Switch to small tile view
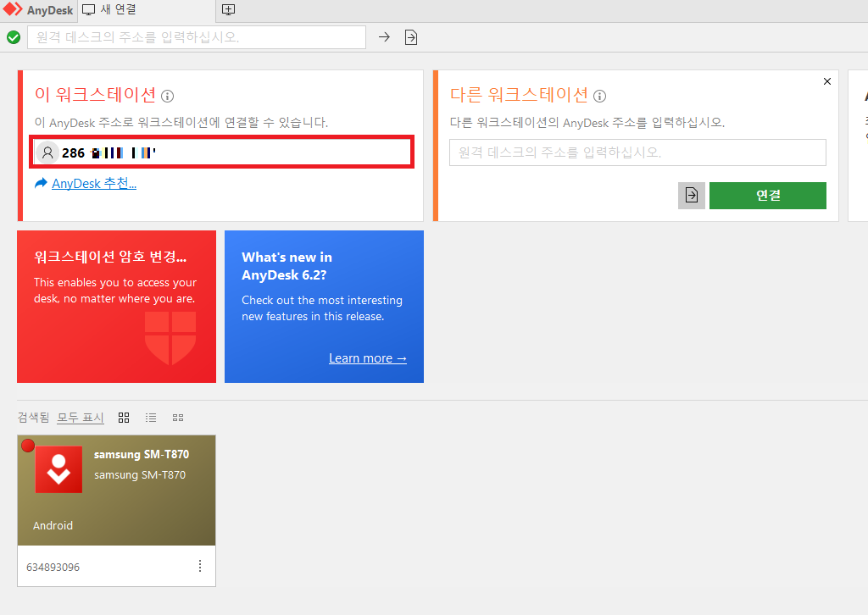Image resolution: width=868 pixels, height=615 pixels. (x=178, y=418)
